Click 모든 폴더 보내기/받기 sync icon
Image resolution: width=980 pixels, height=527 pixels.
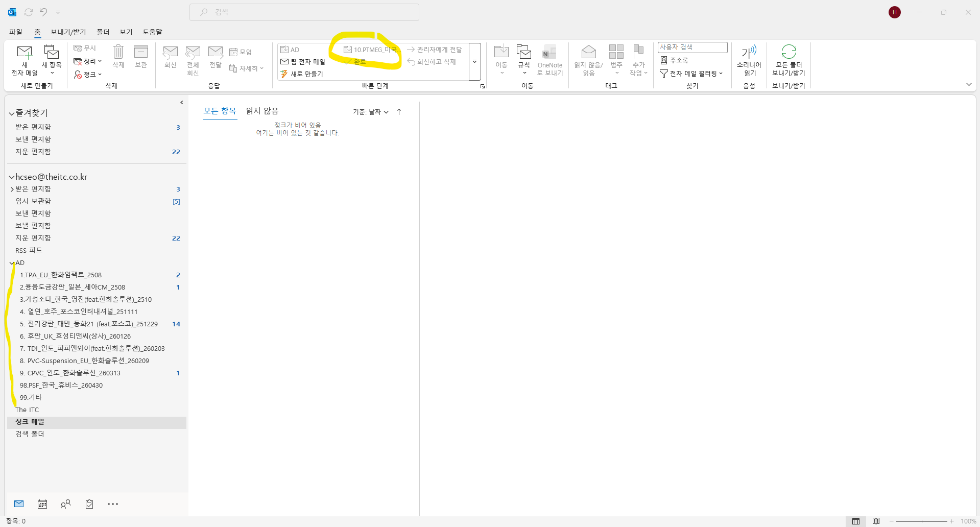[x=788, y=60]
